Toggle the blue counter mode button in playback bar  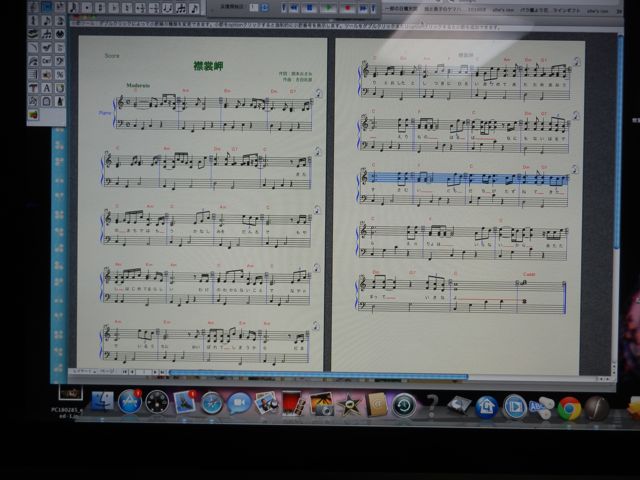click(264, 7)
